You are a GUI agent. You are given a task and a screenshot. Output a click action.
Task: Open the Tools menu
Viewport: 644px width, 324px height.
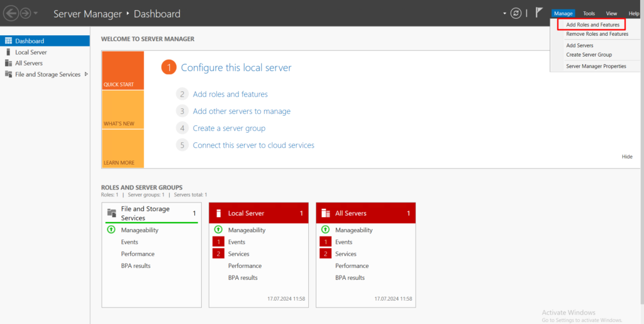click(x=589, y=14)
